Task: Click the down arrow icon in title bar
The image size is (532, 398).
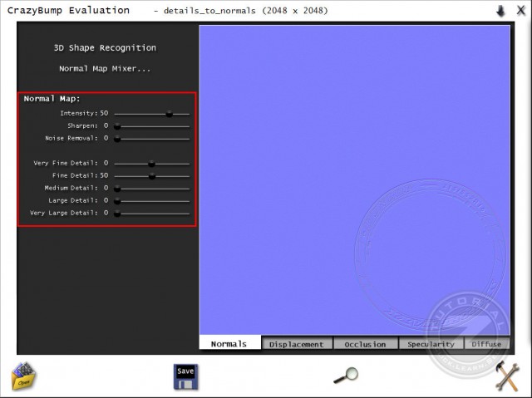Action: coord(500,11)
